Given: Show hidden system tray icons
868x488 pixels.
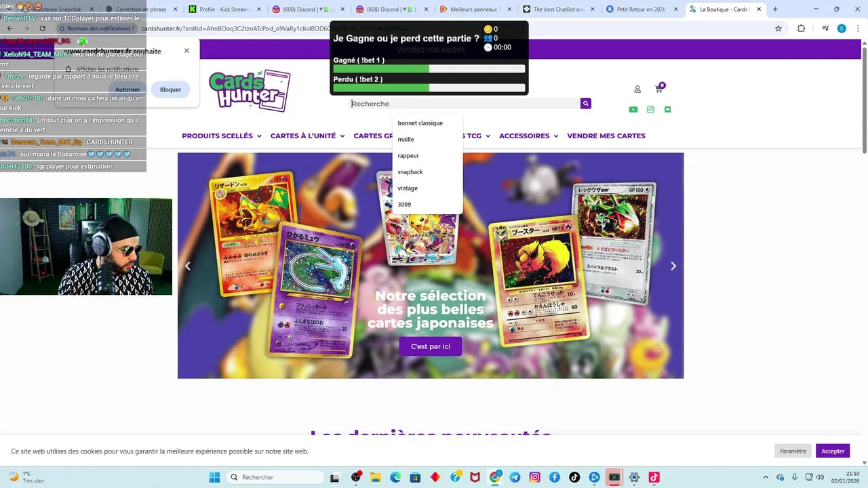Looking at the screenshot, I should 766,477.
